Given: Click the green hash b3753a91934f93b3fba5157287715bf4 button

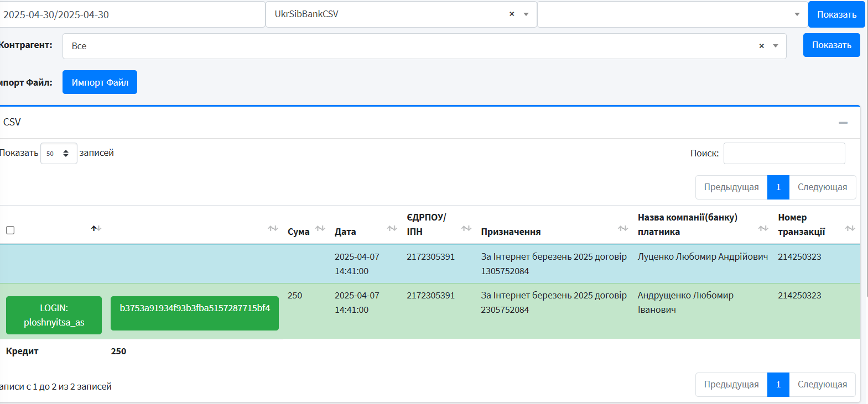Looking at the screenshot, I should coord(195,313).
